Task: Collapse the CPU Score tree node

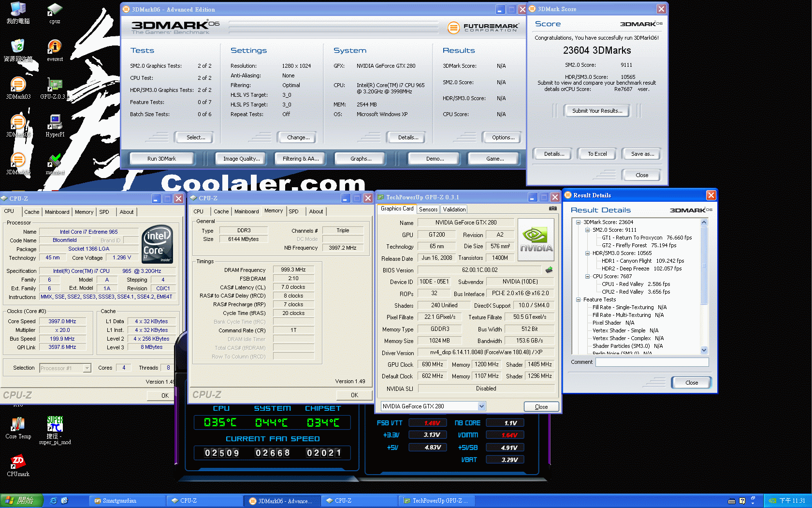Action: [x=587, y=276]
